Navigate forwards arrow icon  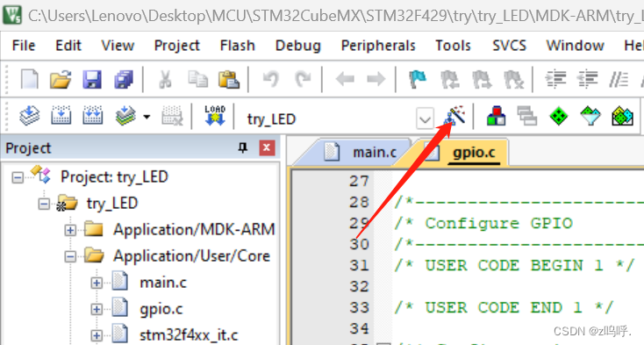[376, 79]
